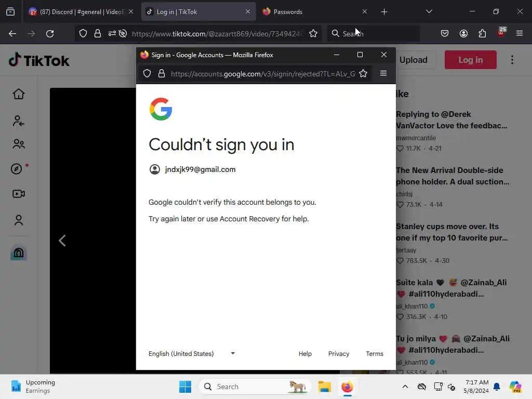The width and height of the screenshot is (532, 399).
Task: Open video 'The New Arrival Double-side phone holder'
Action: (x=453, y=176)
